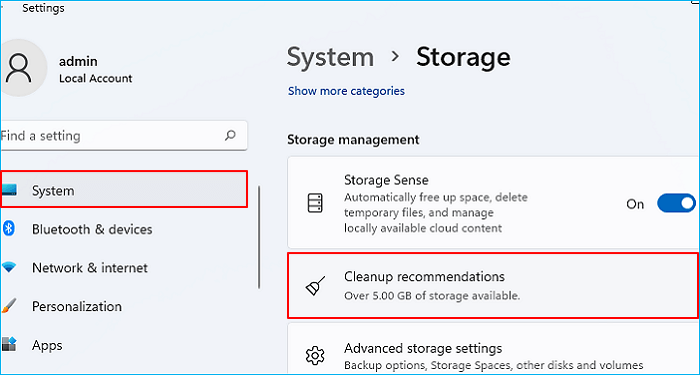Screen dimensions: 700x375
Task: Click the Cleanup recommendations broom icon
Action: (315, 286)
